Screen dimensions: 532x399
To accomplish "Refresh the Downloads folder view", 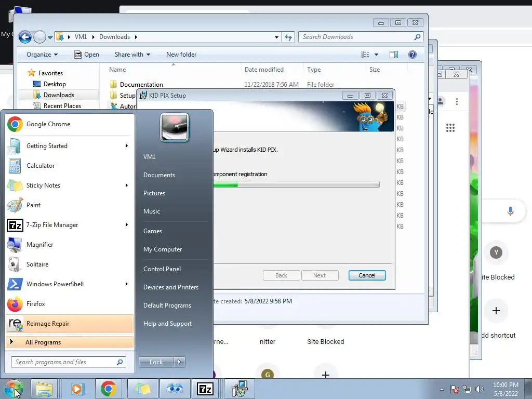I will coord(288,37).
